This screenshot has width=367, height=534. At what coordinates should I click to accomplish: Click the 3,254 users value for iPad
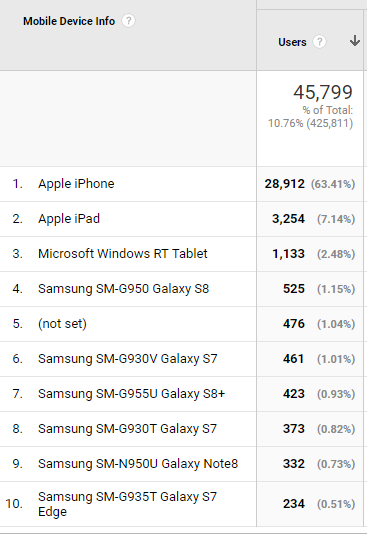(288, 219)
